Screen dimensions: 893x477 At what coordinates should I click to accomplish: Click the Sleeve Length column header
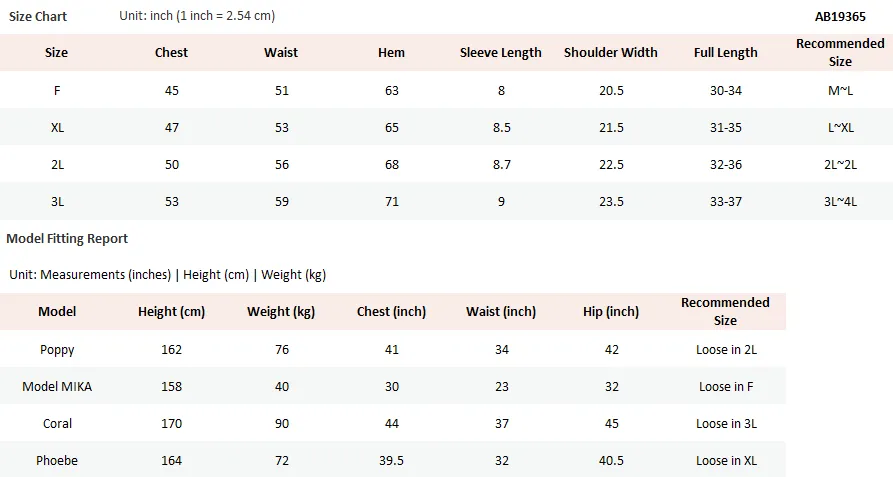click(501, 53)
